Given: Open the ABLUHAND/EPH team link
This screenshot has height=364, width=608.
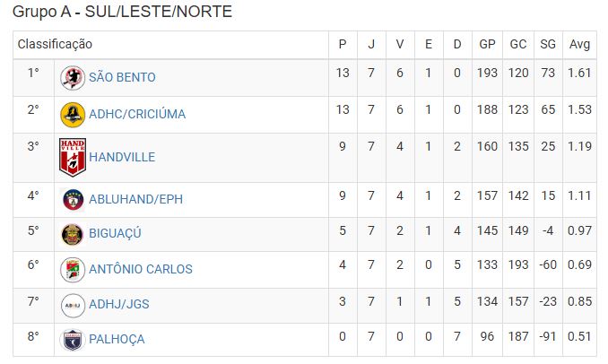Looking at the screenshot, I should click(135, 199).
